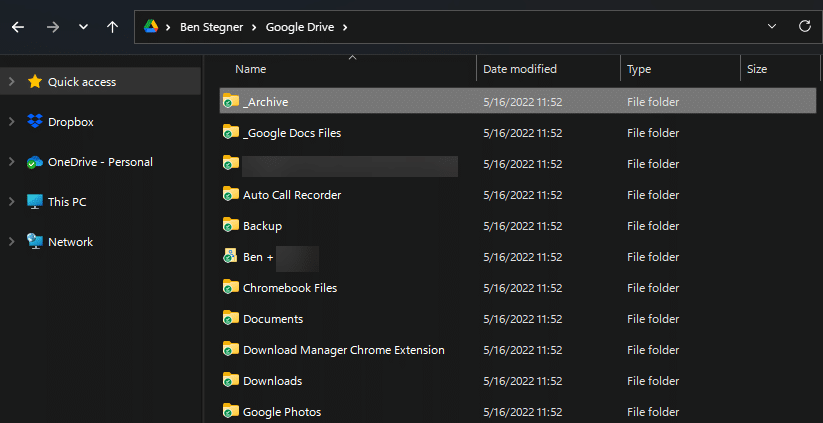
Task: Click Ben Stegner in the breadcrumb path
Action: coord(212,27)
